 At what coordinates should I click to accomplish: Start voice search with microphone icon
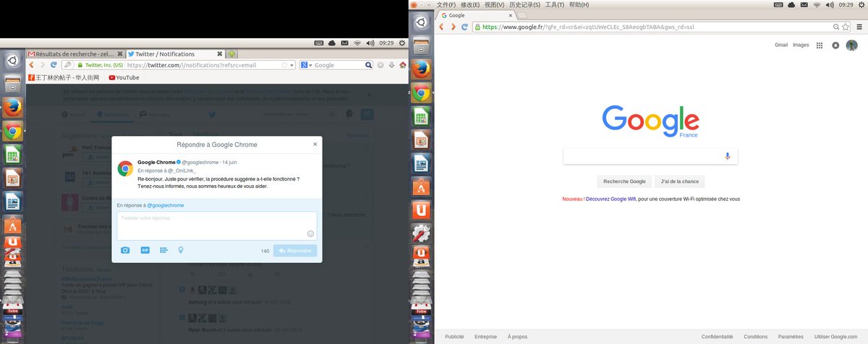tap(728, 156)
